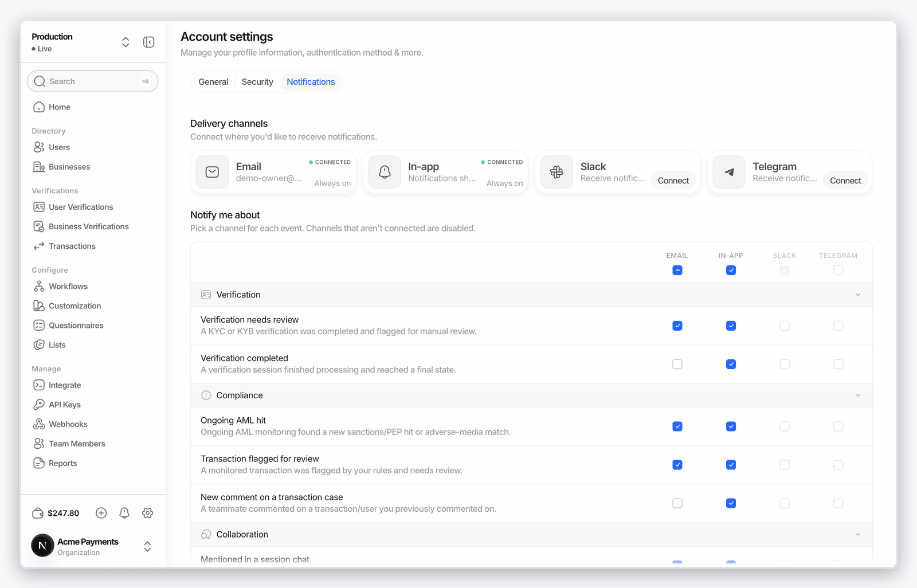The image size is (917, 588).
Task: Uncheck Email for Ongoing AML hit
Action: [x=677, y=426]
